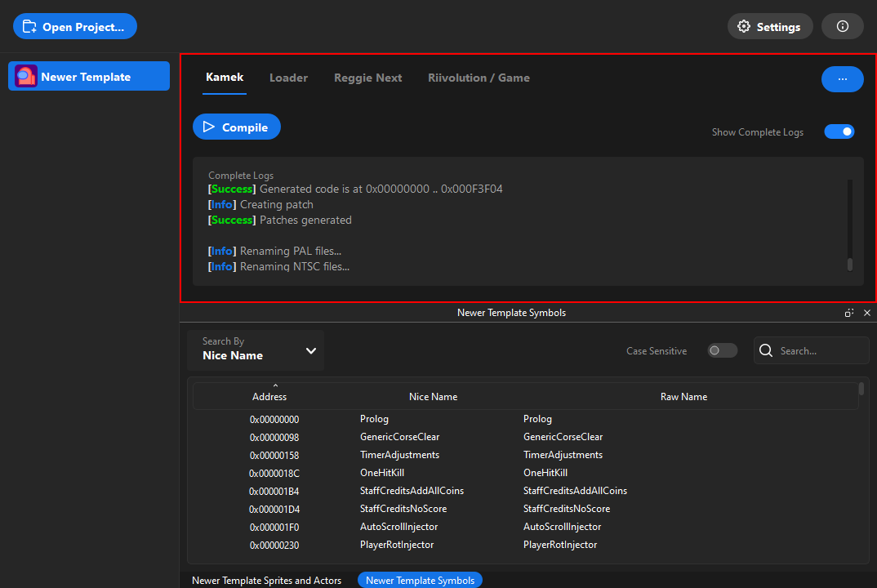Click StaffCreditsNoScore in Raw Name column

coord(567,509)
